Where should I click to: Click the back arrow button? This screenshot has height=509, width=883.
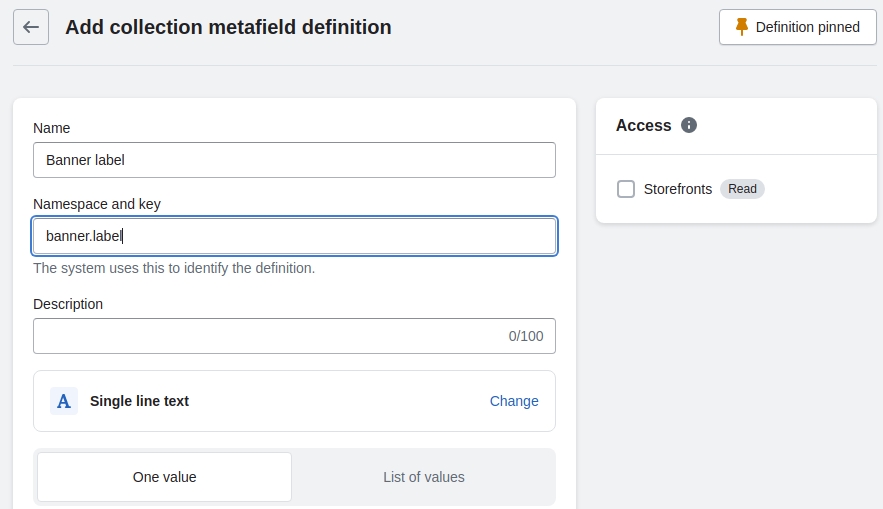(31, 27)
